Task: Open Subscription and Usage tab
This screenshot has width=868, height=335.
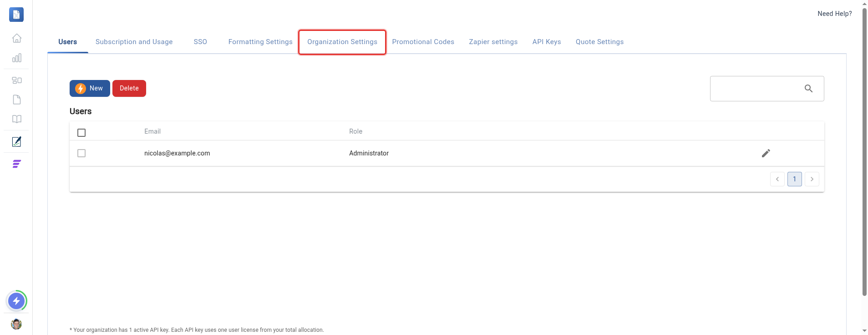Action: coord(134,42)
